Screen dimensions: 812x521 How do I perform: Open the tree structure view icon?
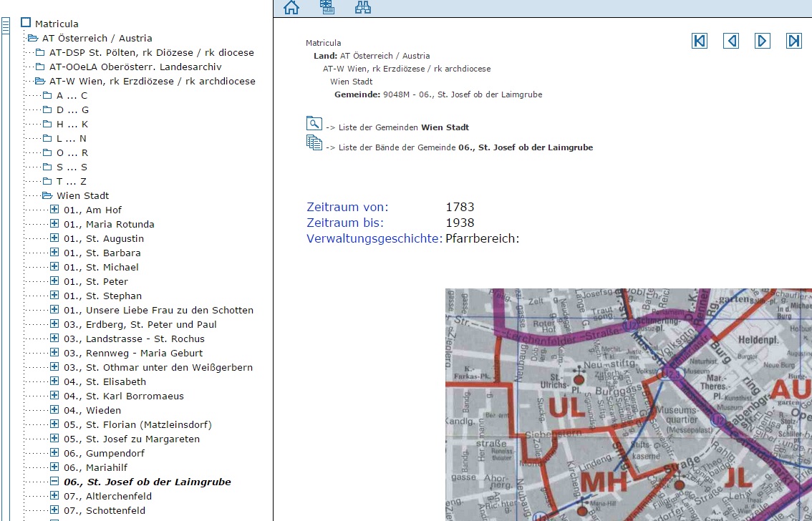click(327, 7)
